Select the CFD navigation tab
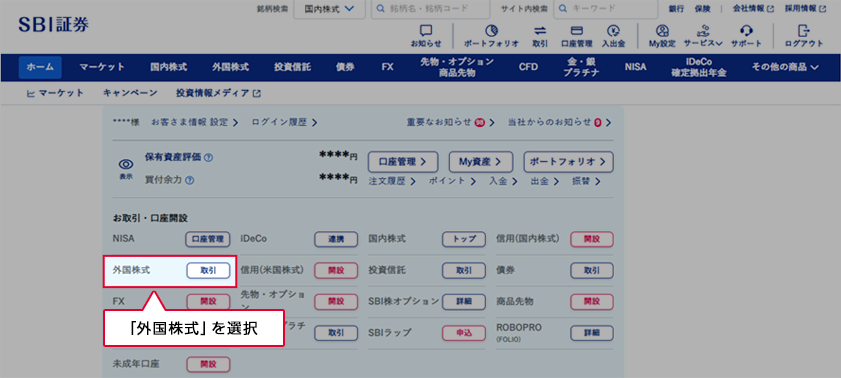The width and height of the screenshot is (841, 378). pos(528,67)
